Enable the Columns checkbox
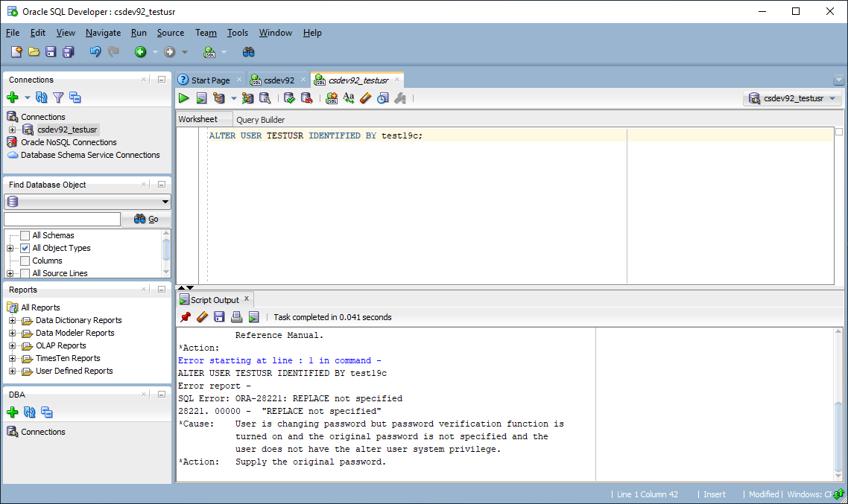This screenshot has width=848, height=504. tap(25, 261)
